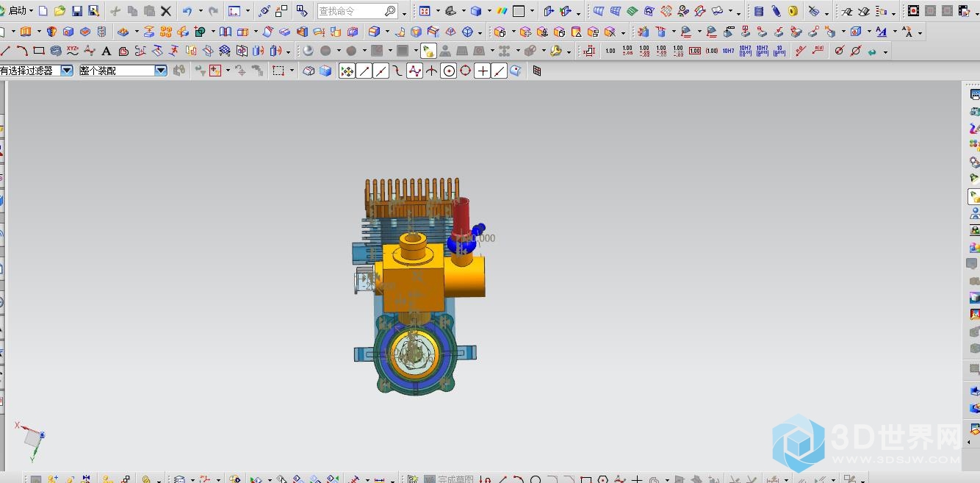Click the XYZ law curve icon
This screenshot has width=980, height=483.
point(73,51)
